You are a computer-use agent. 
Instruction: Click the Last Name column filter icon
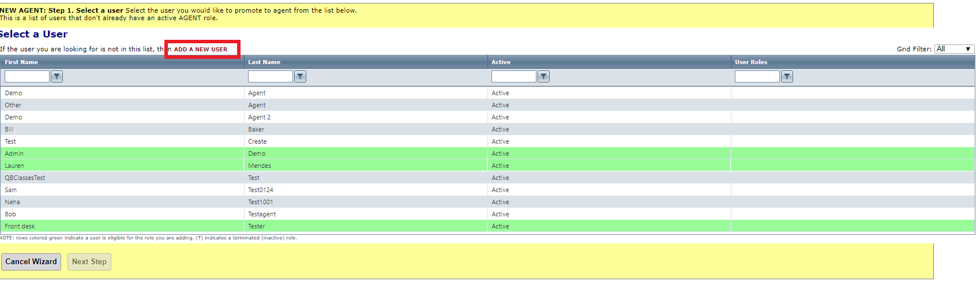coord(300,76)
